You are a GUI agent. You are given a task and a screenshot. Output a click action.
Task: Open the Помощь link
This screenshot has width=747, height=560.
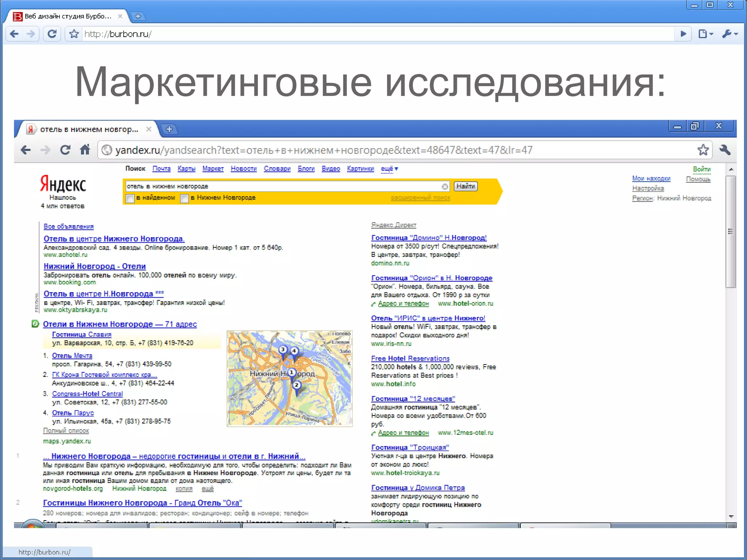pyautogui.click(x=698, y=179)
